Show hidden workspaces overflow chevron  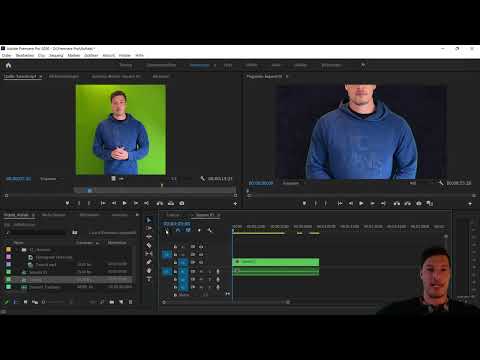(363, 65)
